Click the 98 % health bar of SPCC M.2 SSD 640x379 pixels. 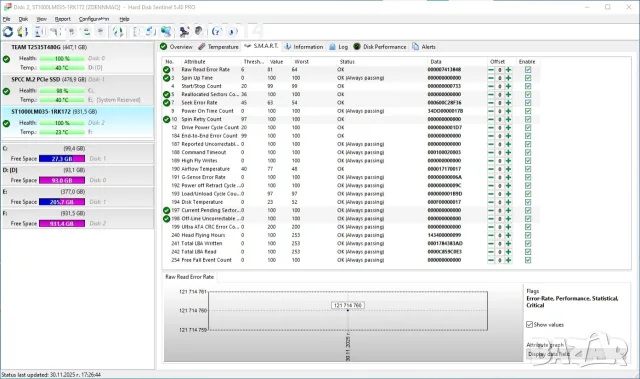click(62, 91)
